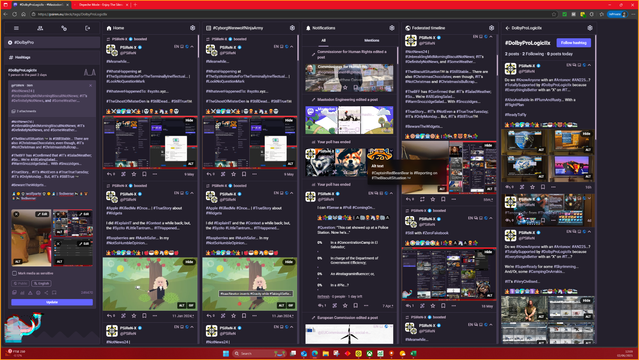Open the more menu on the Notifications poll post
Viewport: 639px width, 360px height.
tap(366, 305)
